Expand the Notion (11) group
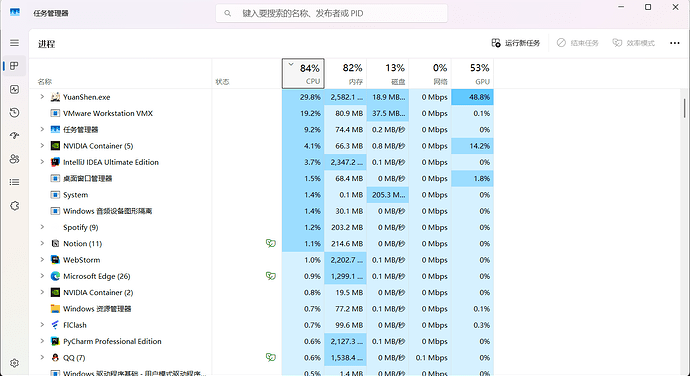Screen dimensions: 690x376 [42, 243]
